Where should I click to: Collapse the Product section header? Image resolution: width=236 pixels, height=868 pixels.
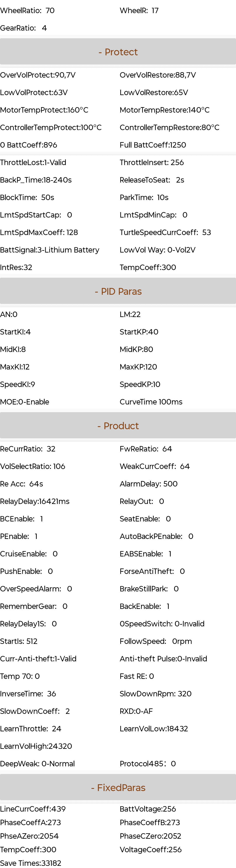click(x=118, y=426)
